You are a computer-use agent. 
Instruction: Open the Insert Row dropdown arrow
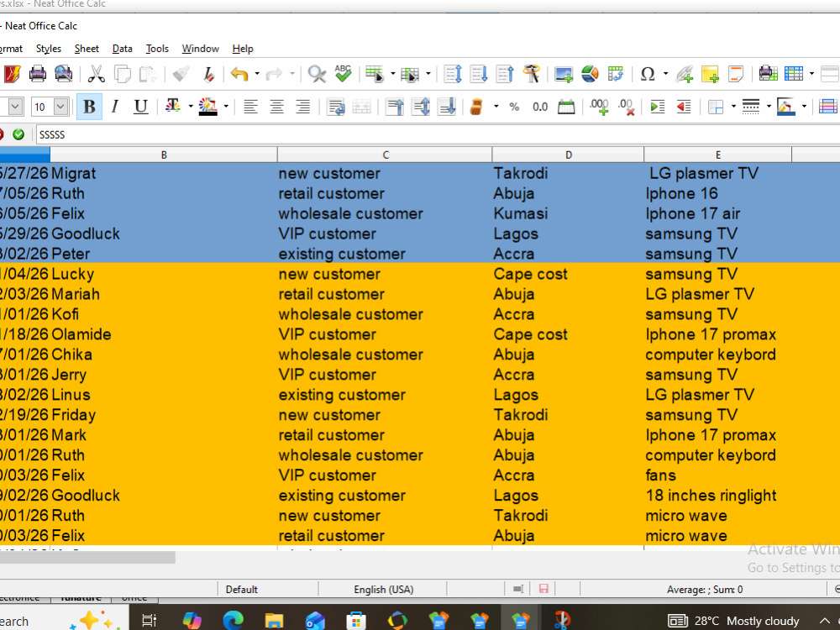click(392, 74)
